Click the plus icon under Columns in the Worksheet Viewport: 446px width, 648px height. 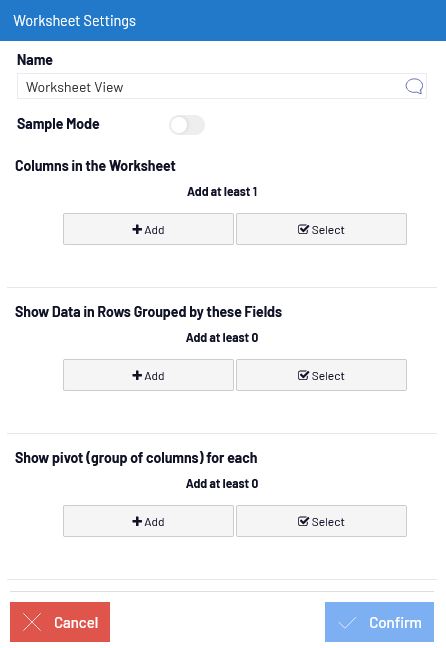(x=137, y=229)
